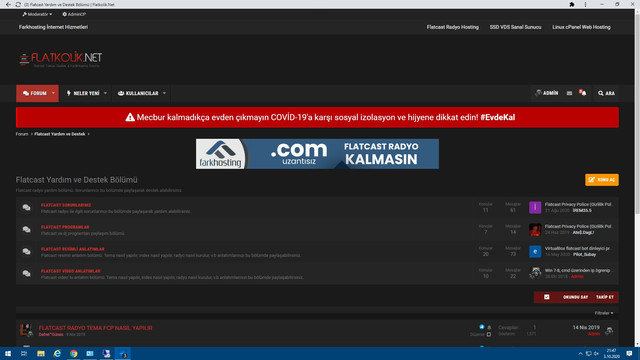Screen dimensions: 640x360
Task: Select the FORUM navigation tab
Action: coord(35,93)
